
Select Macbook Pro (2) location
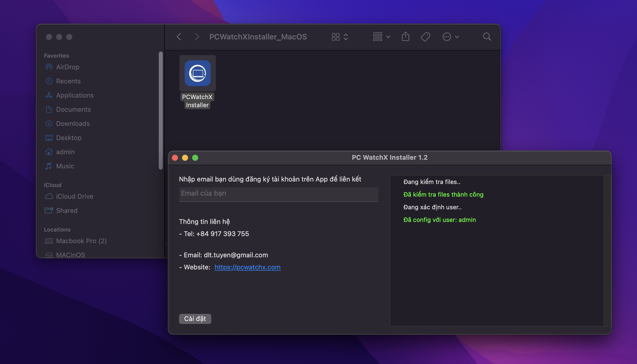pos(81,241)
